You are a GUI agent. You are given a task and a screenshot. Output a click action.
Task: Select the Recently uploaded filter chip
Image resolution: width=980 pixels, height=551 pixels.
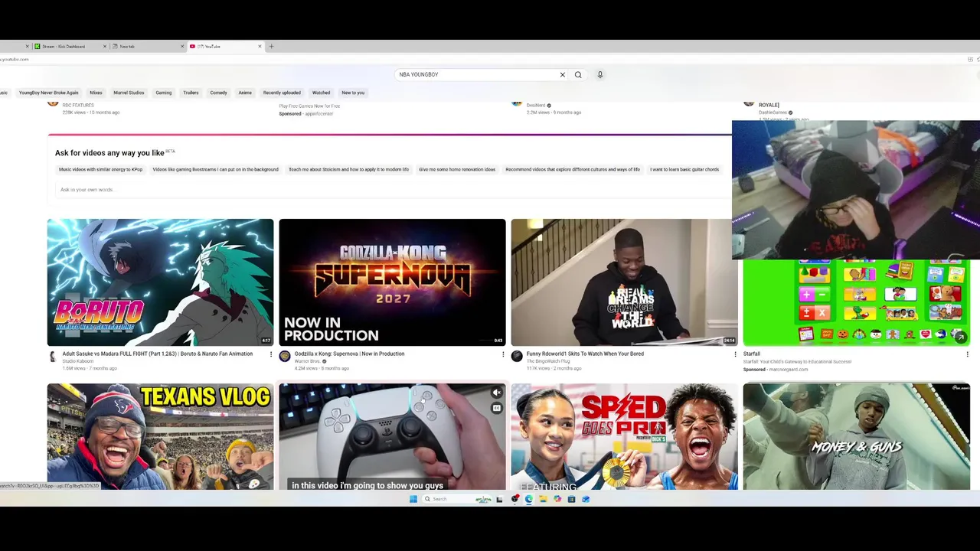click(x=282, y=93)
